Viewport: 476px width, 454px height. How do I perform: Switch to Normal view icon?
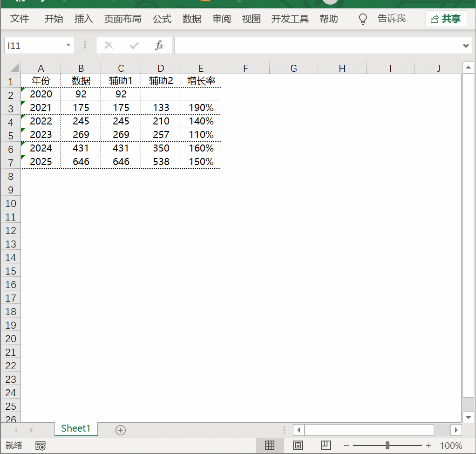coord(270,446)
